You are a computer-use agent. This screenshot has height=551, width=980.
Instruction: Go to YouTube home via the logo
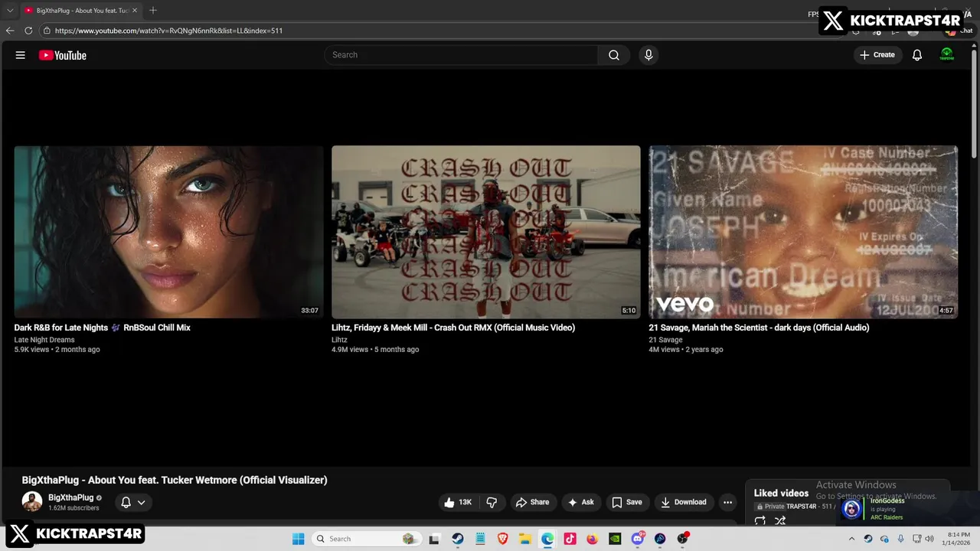[63, 55]
